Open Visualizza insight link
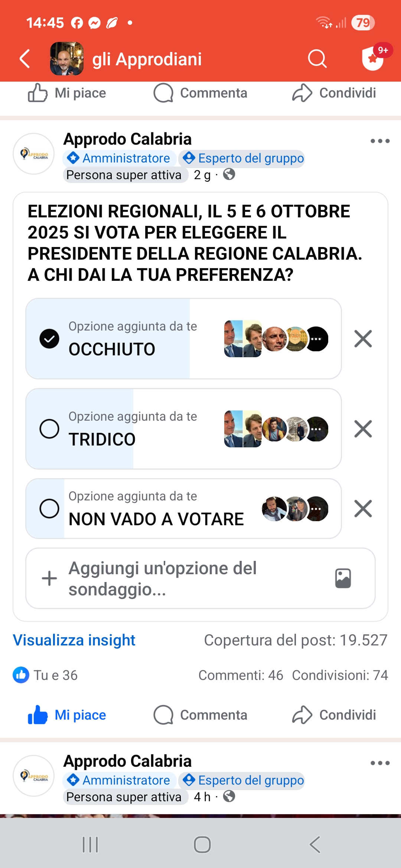Screen dimensions: 401x868 tap(74, 640)
